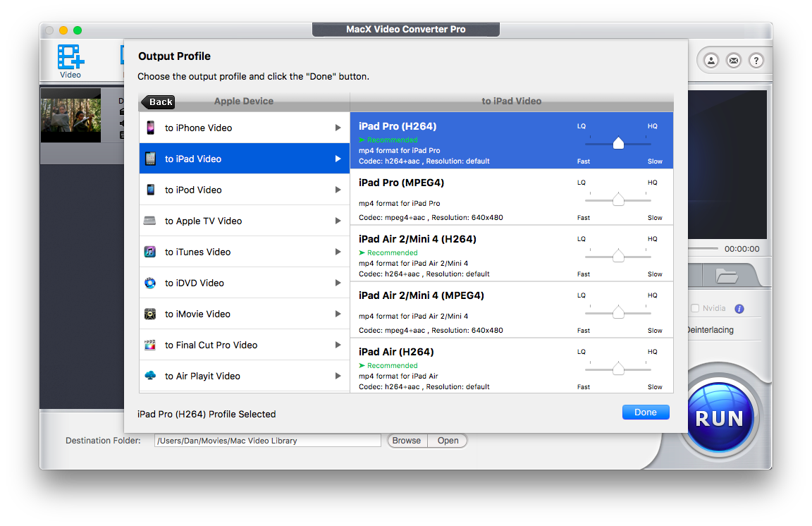Image resolution: width=812 pixels, height=526 pixels.
Task: Click the Apple TV icon
Action: 149,221
